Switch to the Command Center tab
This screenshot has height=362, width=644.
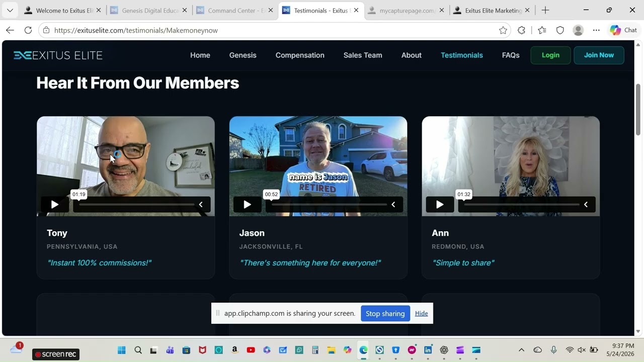[235, 10]
